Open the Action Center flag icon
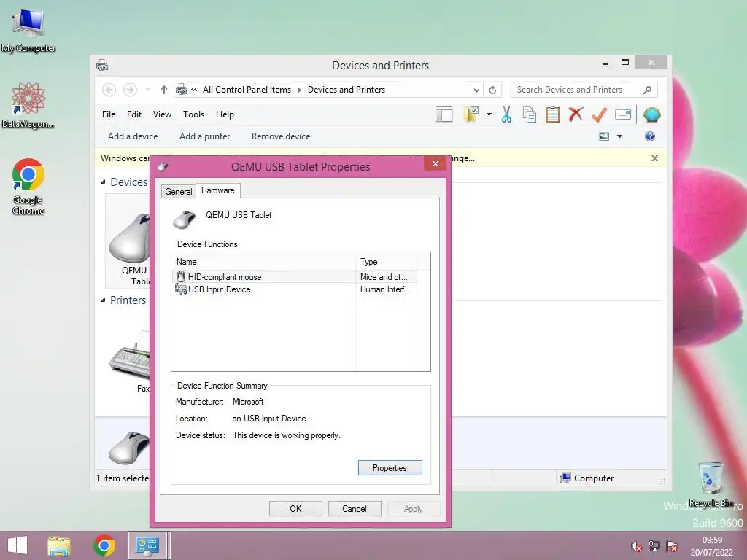This screenshot has height=560, width=747. click(672, 546)
